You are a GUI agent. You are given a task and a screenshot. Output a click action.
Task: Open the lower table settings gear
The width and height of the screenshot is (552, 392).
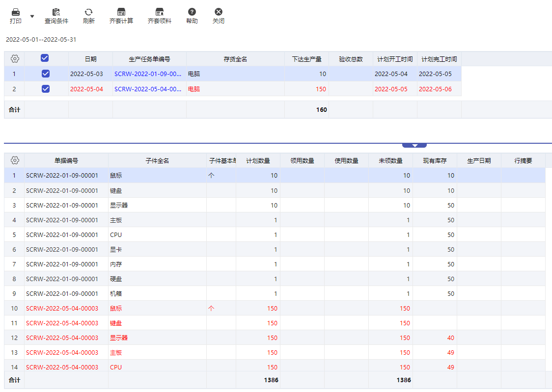coord(15,160)
